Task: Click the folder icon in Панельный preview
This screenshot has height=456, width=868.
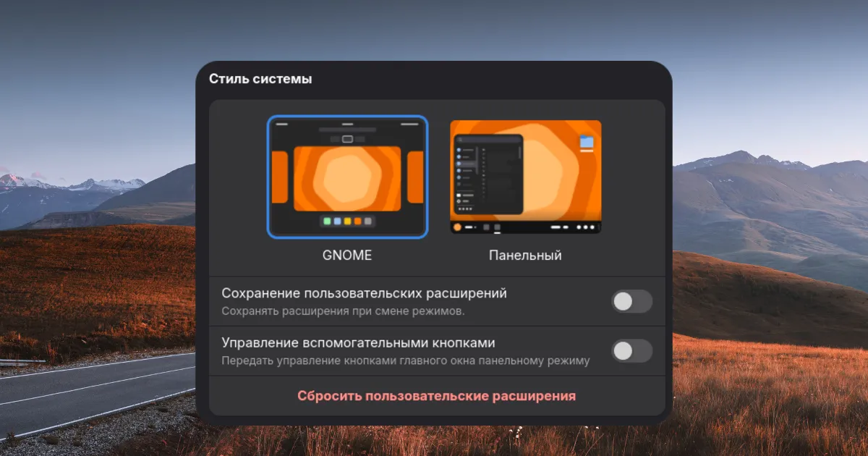Action: click(586, 143)
